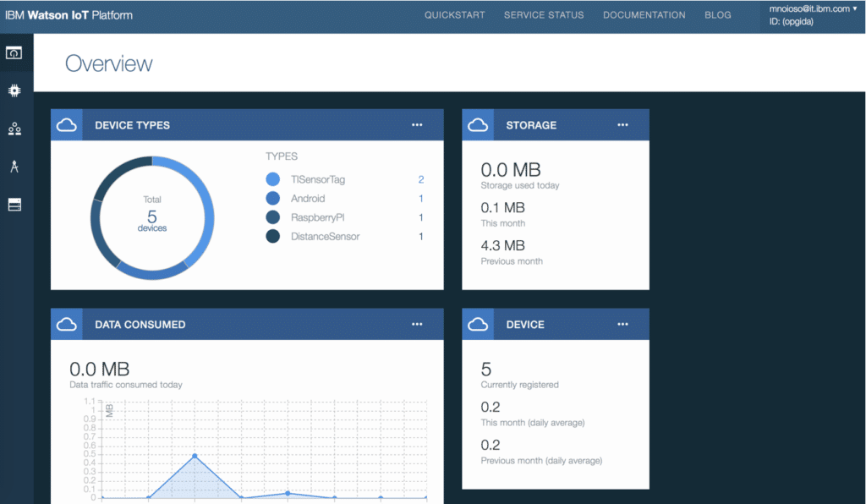866x504 pixels.
Task: Open the Devices chip icon in sidebar
Action: coord(14,90)
